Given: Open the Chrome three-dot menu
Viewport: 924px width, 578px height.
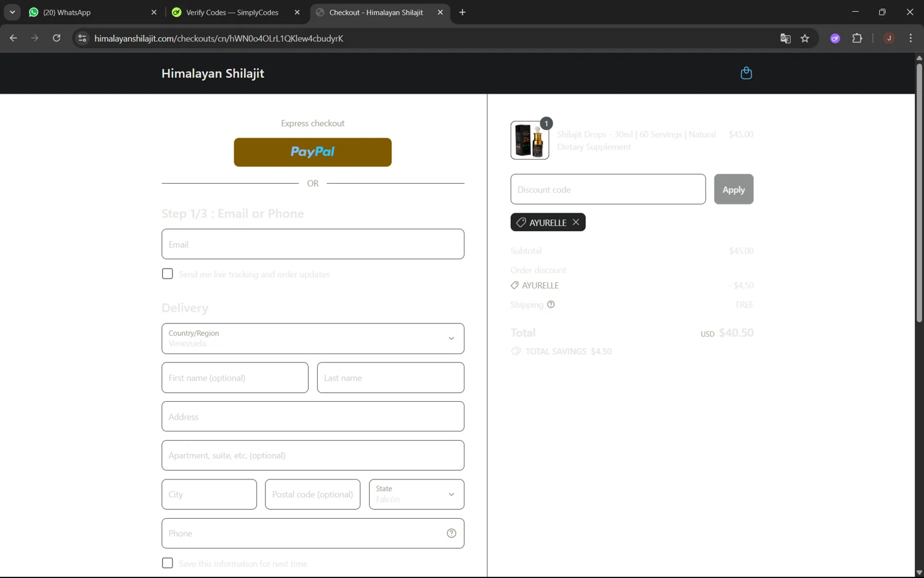Looking at the screenshot, I should click(910, 38).
